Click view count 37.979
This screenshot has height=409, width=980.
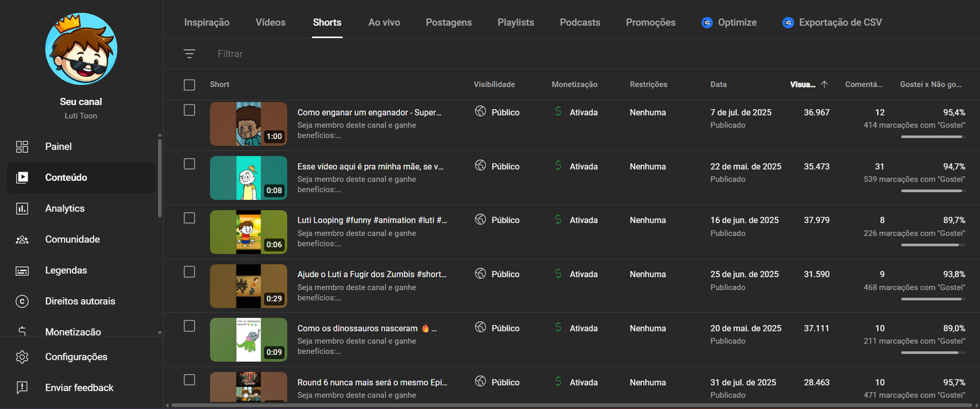(x=817, y=220)
